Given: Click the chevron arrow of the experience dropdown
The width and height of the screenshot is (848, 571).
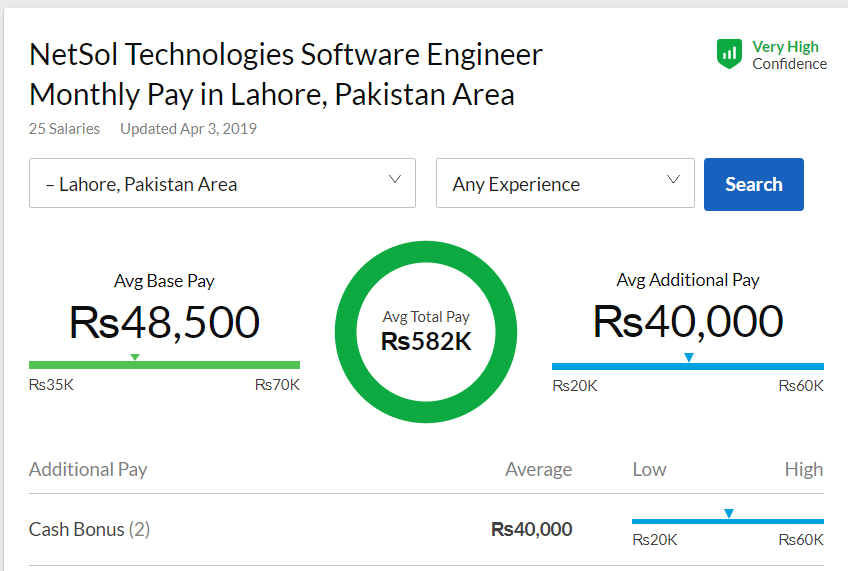Looking at the screenshot, I should click(673, 180).
